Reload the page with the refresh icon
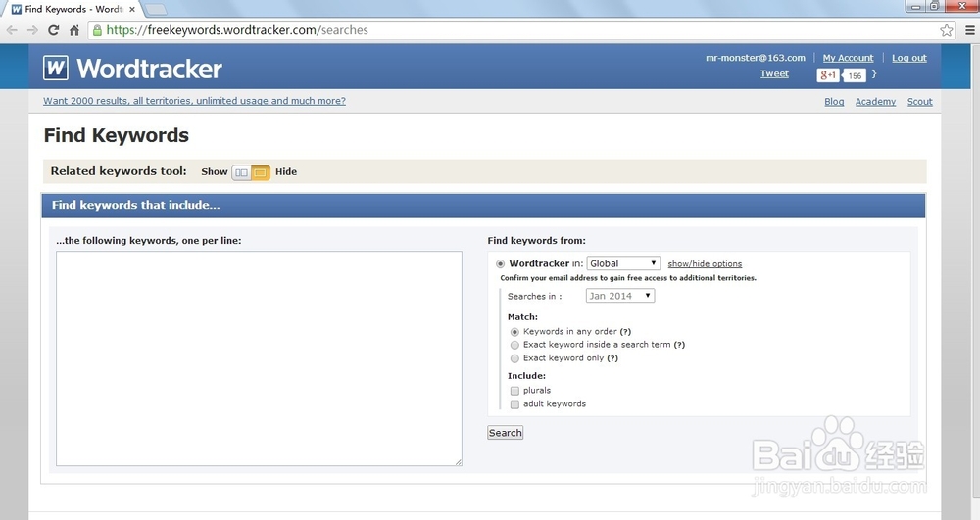The height and width of the screenshot is (520, 980). click(x=53, y=30)
